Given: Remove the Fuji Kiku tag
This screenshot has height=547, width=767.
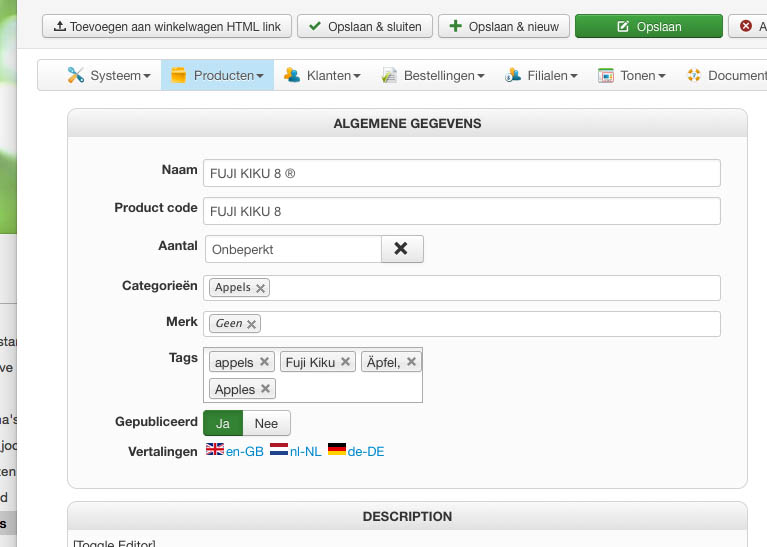Looking at the screenshot, I should pos(345,362).
